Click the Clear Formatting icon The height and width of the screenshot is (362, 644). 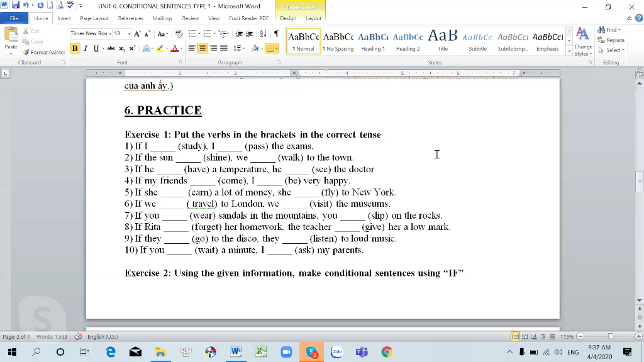178,34
